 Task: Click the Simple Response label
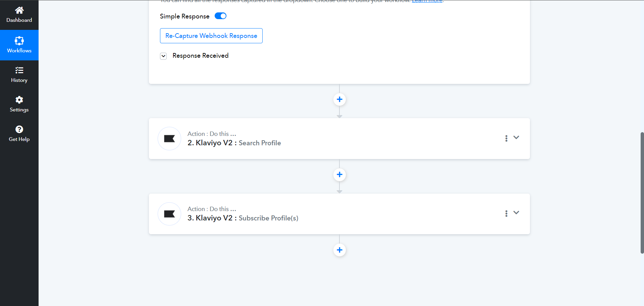(x=184, y=16)
